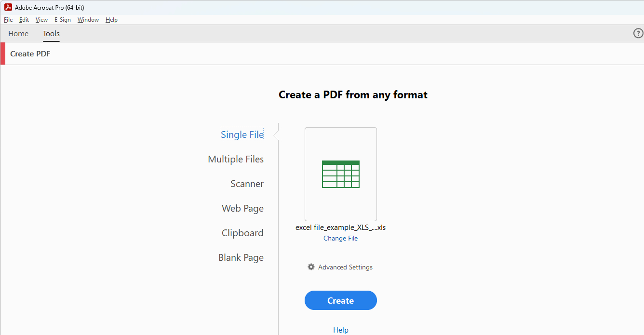Viewport: 644px width, 335px height.
Task: Click the Change File link
Action: coord(341,238)
